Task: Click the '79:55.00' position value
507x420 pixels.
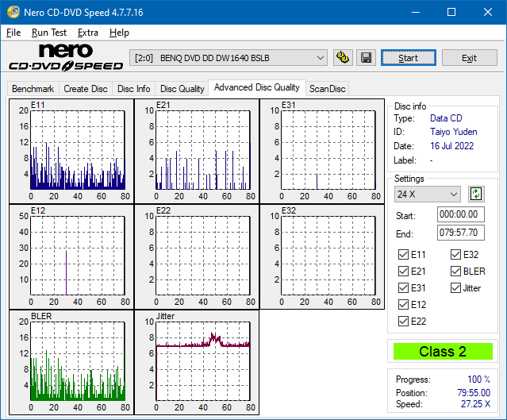Action: (474, 392)
